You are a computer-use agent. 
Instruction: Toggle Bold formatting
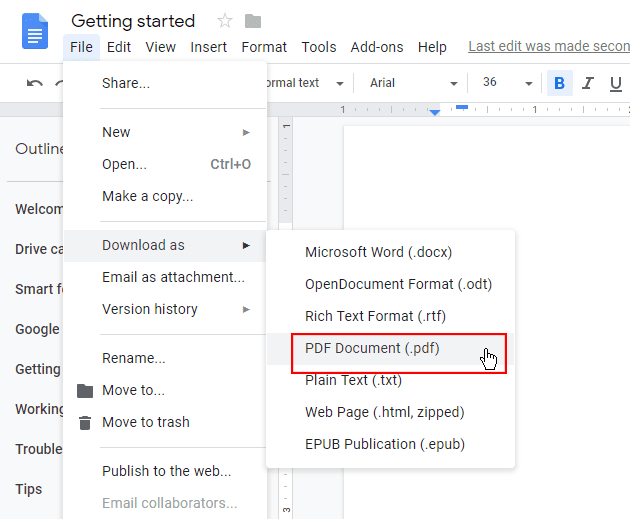(559, 83)
